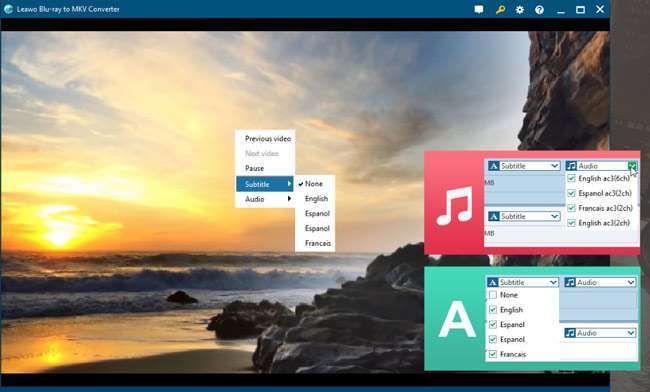
Task: Click the large letter A subtitle tile
Action: pyautogui.click(x=457, y=319)
